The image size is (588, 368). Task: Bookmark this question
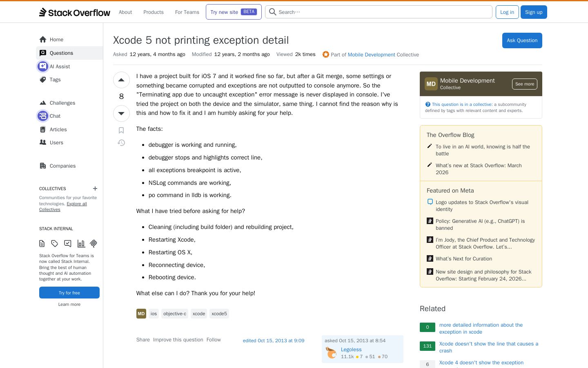tap(121, 130)
